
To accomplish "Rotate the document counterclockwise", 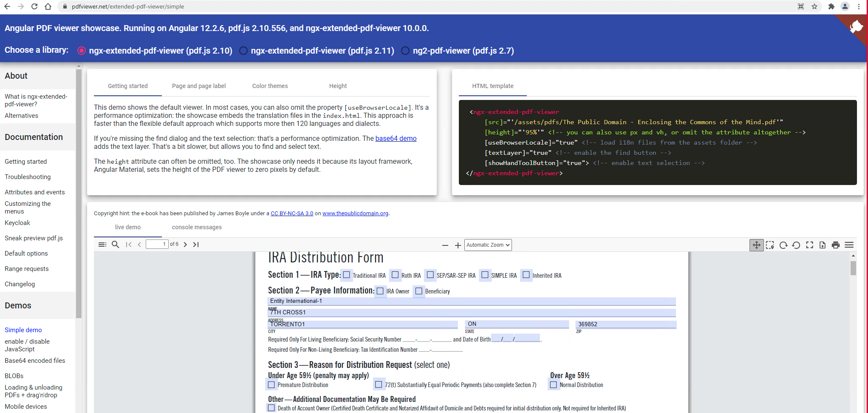I will [x=796, y=245].
